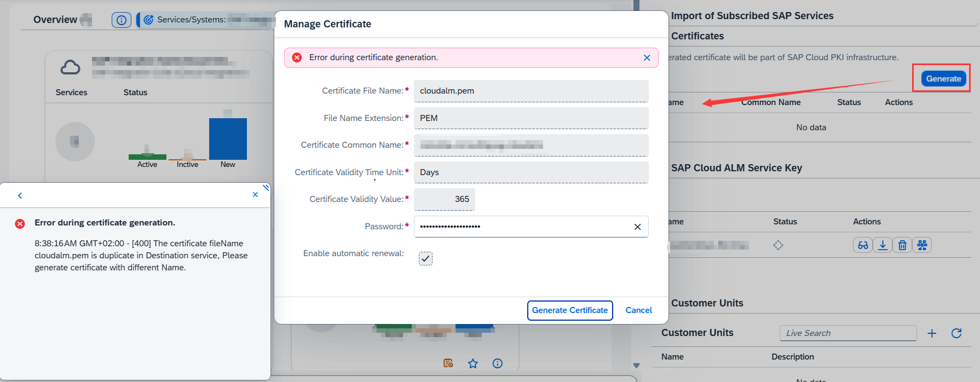The image size is (980, 382).
Task: Click the Services column label on card
Action: [x=71, y=92]
